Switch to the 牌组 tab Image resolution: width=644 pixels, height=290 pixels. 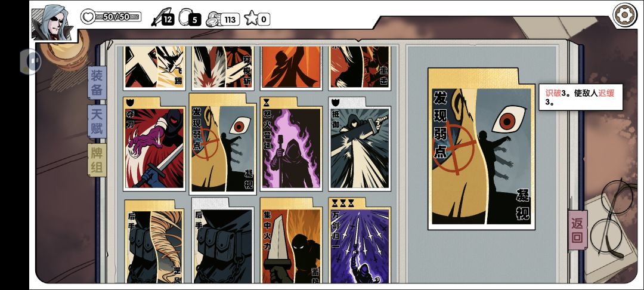coord(97,160)
